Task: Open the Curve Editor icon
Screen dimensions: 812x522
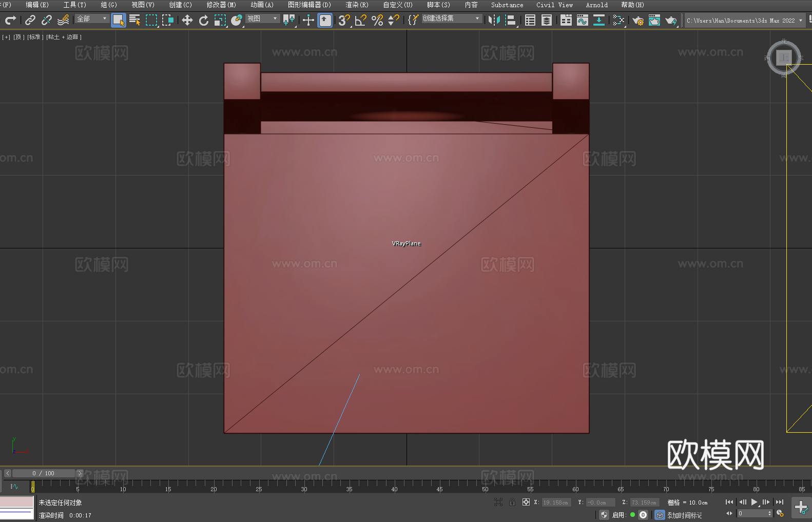Action: pos(583,20)
